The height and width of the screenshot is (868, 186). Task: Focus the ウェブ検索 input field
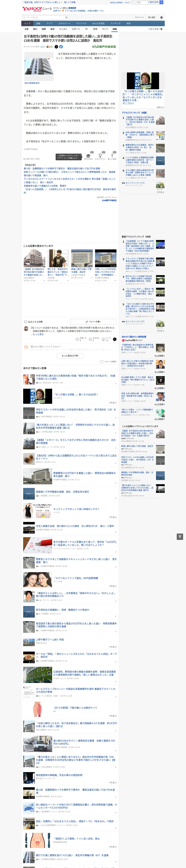pyautogui.click(x=139, y=2)
